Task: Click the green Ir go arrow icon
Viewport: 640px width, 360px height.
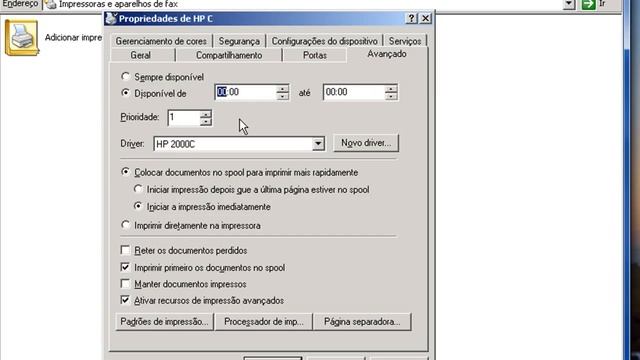Action: pyautogui.click(x=589, y=4)
